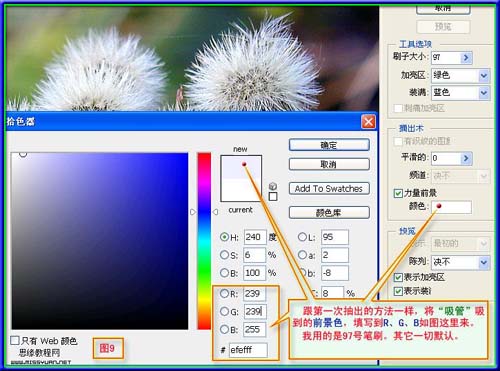
Task: Click the hex color efefff field
Action: (248, 350)
